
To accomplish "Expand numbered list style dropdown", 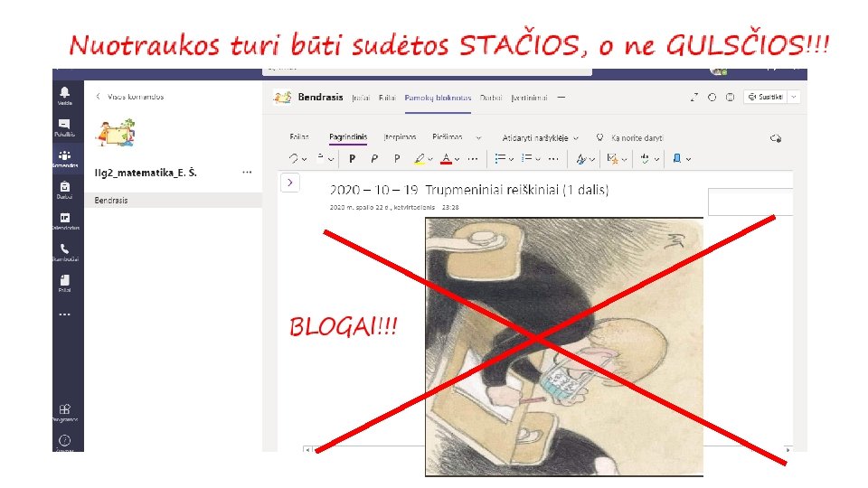I will coord(537,159).
